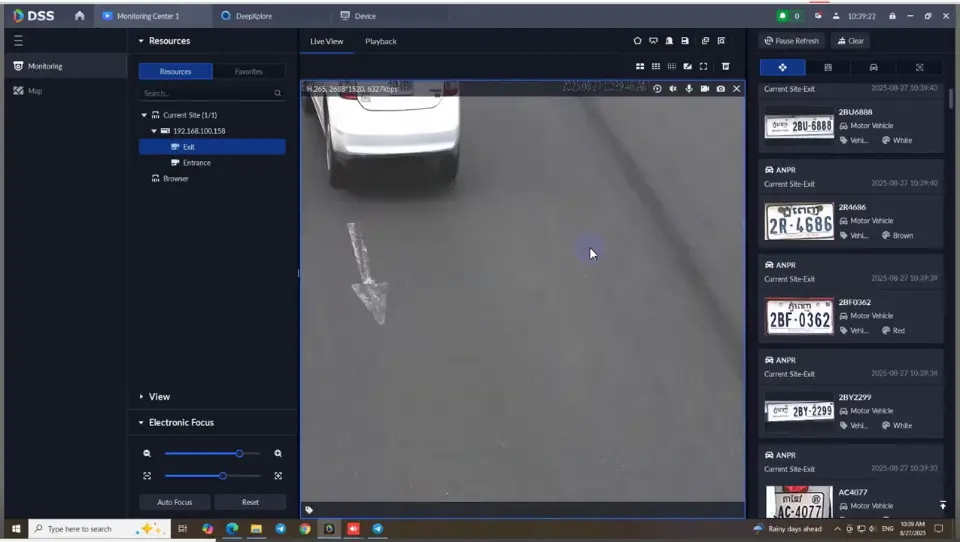Close all video windows with trash icon
The height and width of the screenshot is (542, 960).
[x=726, y=66]
